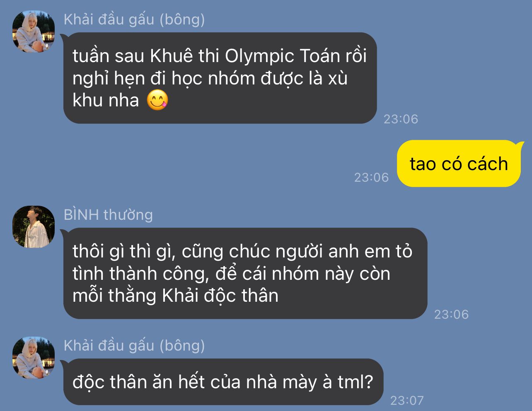Viewport: 532px width, 411px height.
Task: Select the message about Khuê thi Olympic Toán
Action: click(x=220, y=78)
